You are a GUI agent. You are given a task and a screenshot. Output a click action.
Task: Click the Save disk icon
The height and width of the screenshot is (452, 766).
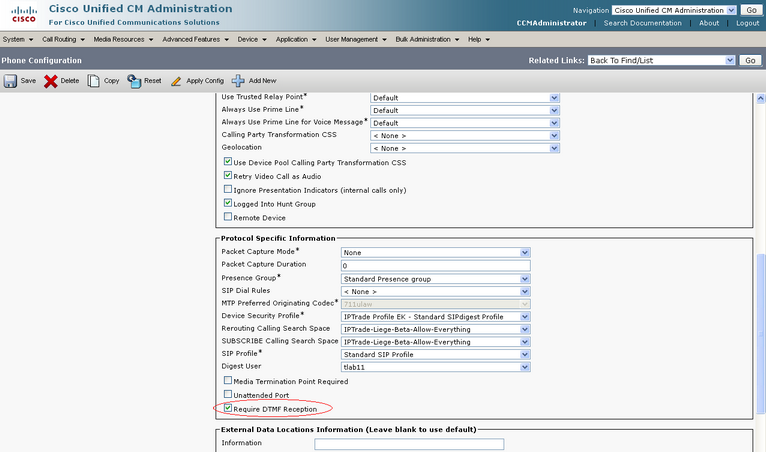10,81
